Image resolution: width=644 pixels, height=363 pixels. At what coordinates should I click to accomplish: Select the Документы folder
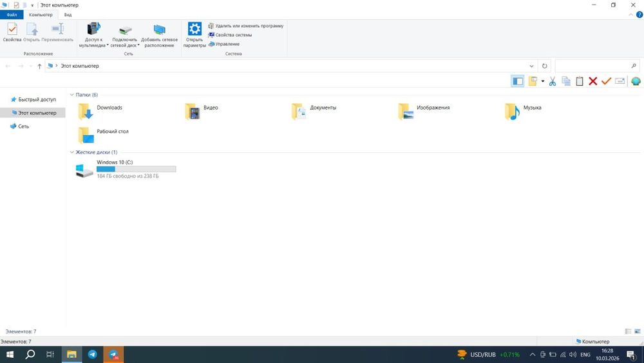pos(314,112)
